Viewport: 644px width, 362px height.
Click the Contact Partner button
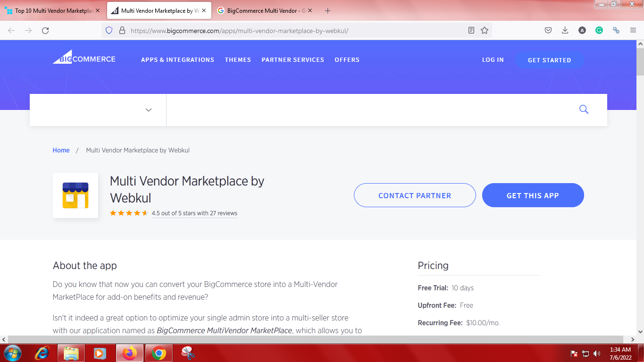(x=415, y=195)
